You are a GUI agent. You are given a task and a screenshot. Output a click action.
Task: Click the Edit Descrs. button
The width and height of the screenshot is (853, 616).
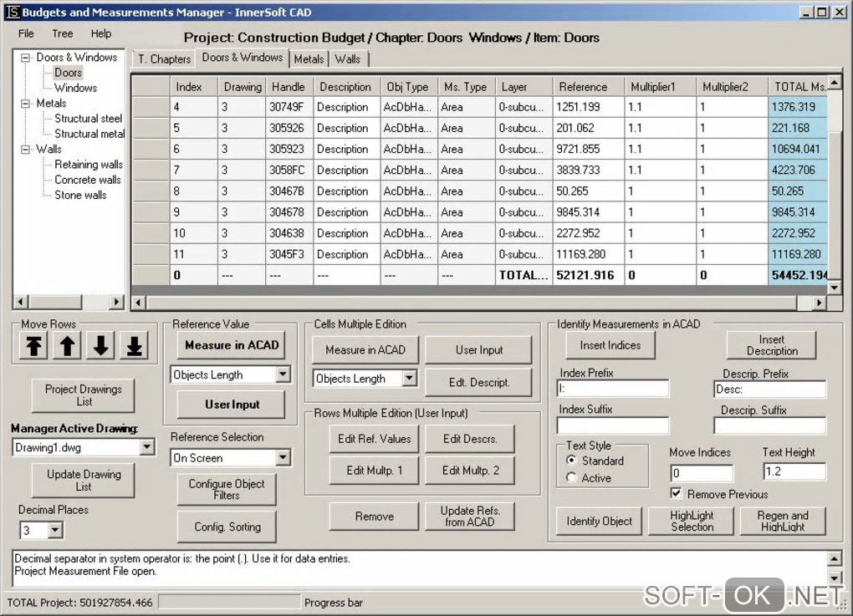(470, 439)
